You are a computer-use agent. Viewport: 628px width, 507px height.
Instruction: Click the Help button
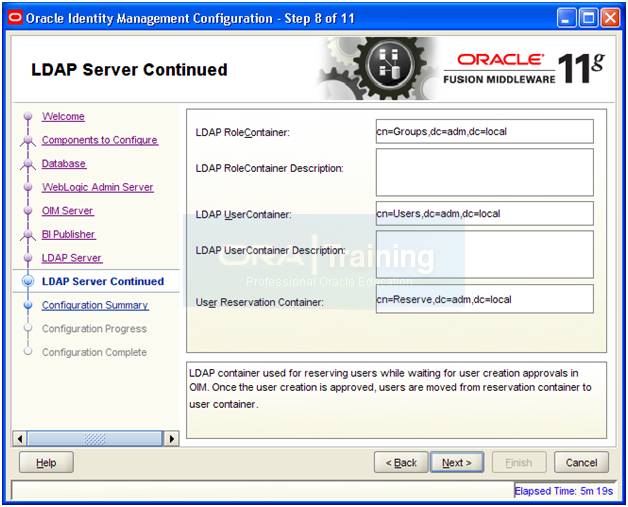pyautogui.click(x=46, y=463)
